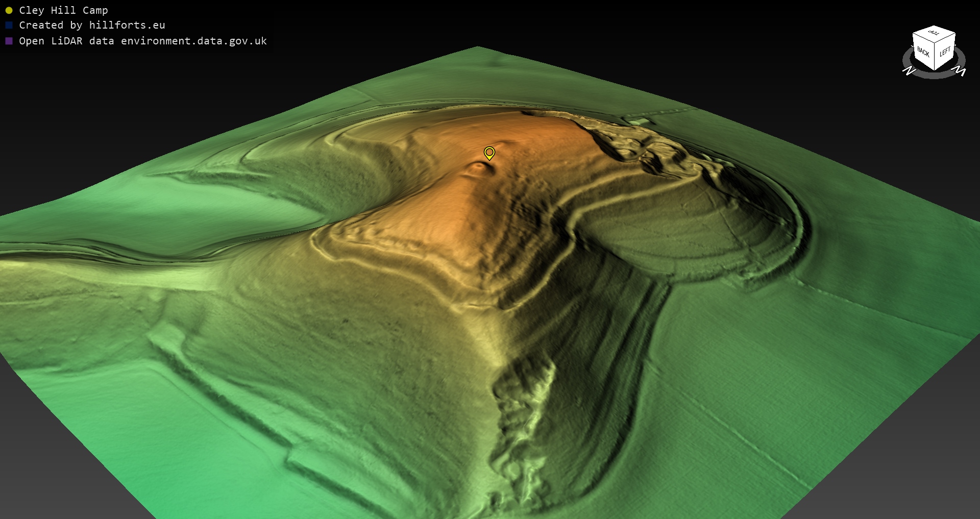
Task: Click the W compass letter beside the cube
Action: tap(959, 70)
